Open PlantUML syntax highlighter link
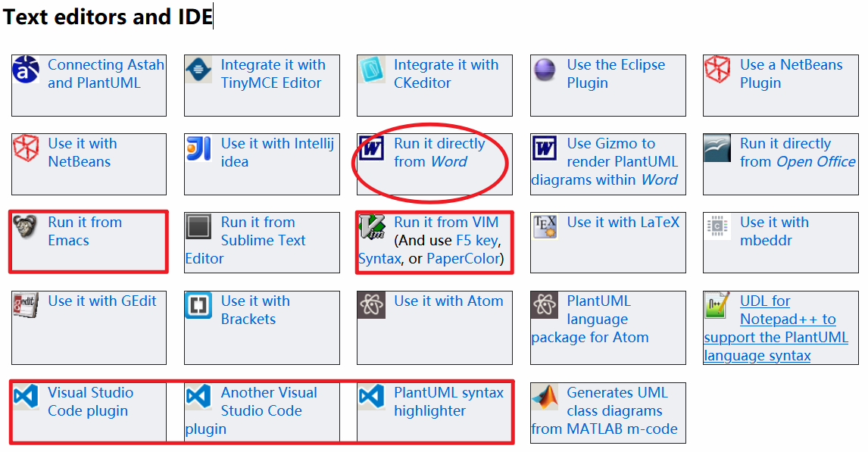 [448, 402]
